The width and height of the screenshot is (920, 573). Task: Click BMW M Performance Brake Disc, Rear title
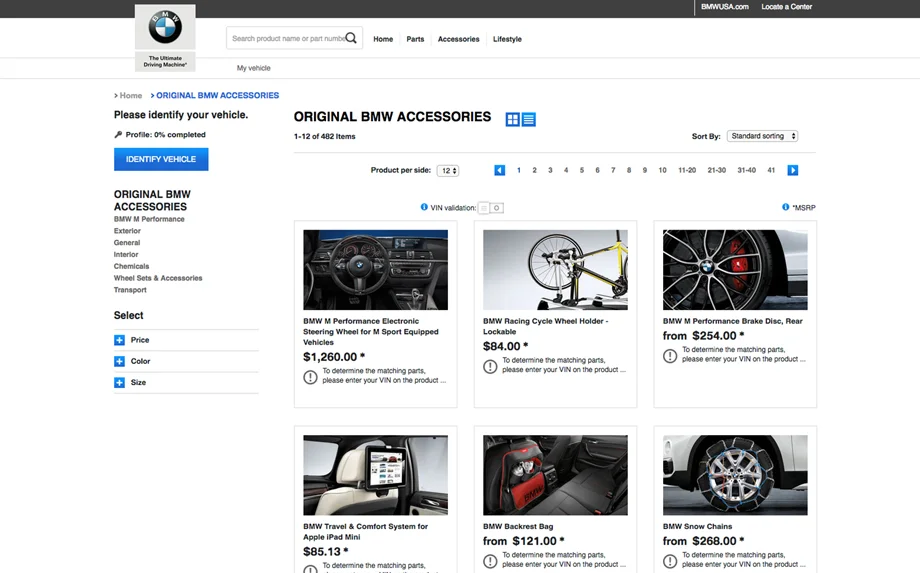point(733,321)
